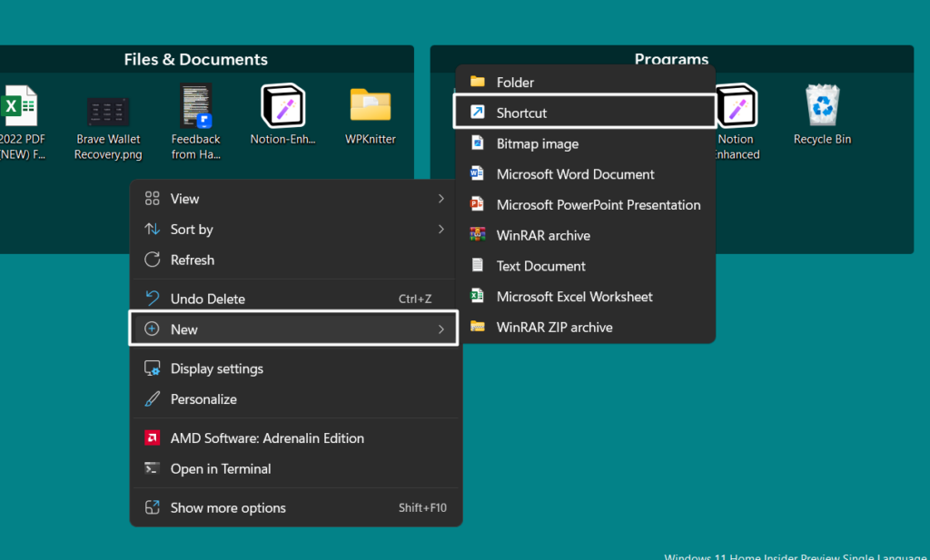Image resolution: width=930 pixels, height=560 pixels.
Task: Expand the View submenu arrow
Action: tap(441, 199)
